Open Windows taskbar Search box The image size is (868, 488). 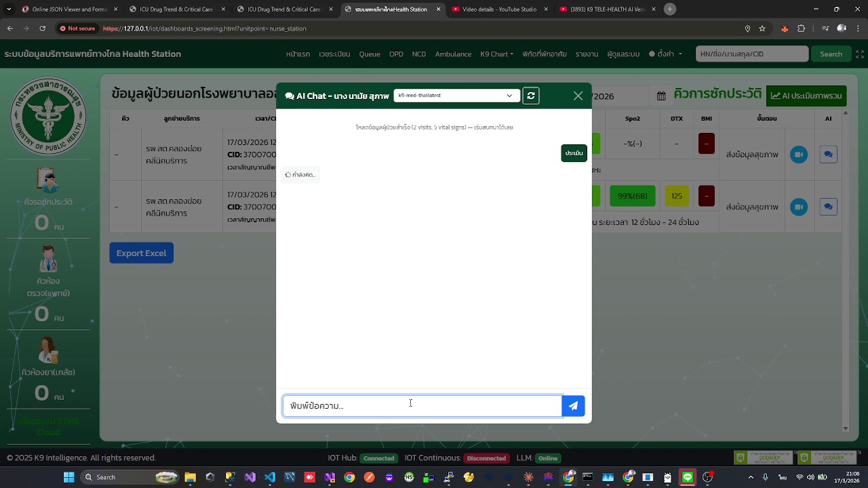129,477
